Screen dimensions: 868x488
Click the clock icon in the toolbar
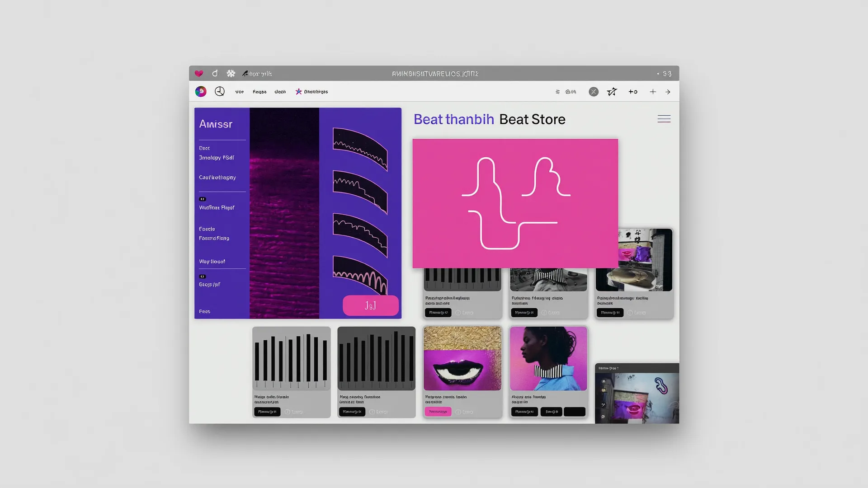pyautogui.click(x=220, y=91)
